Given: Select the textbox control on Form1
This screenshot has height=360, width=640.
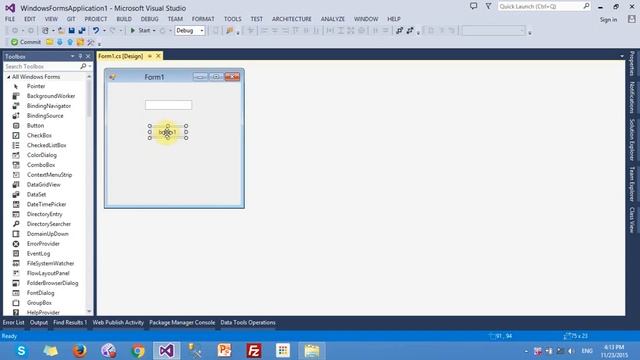Looking at the screenshot, I should [168, 105].
